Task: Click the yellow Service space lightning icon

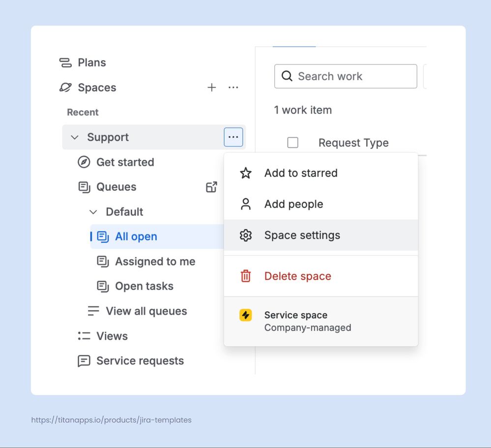Action: 245,315
